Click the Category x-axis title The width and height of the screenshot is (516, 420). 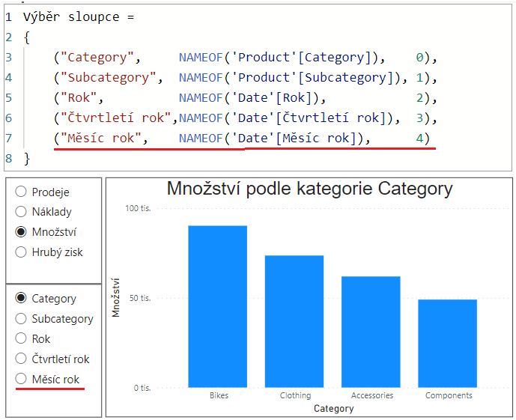tap(334, 409)
